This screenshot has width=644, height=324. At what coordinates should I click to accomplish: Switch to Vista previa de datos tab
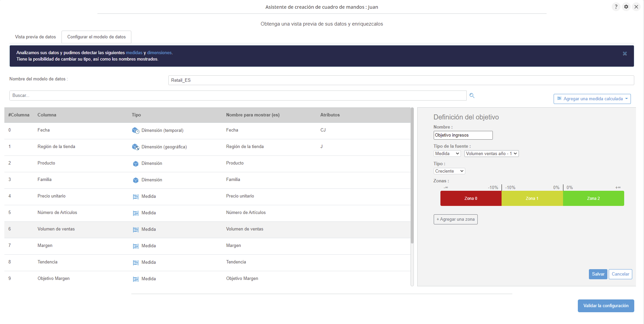coord(36,37)
